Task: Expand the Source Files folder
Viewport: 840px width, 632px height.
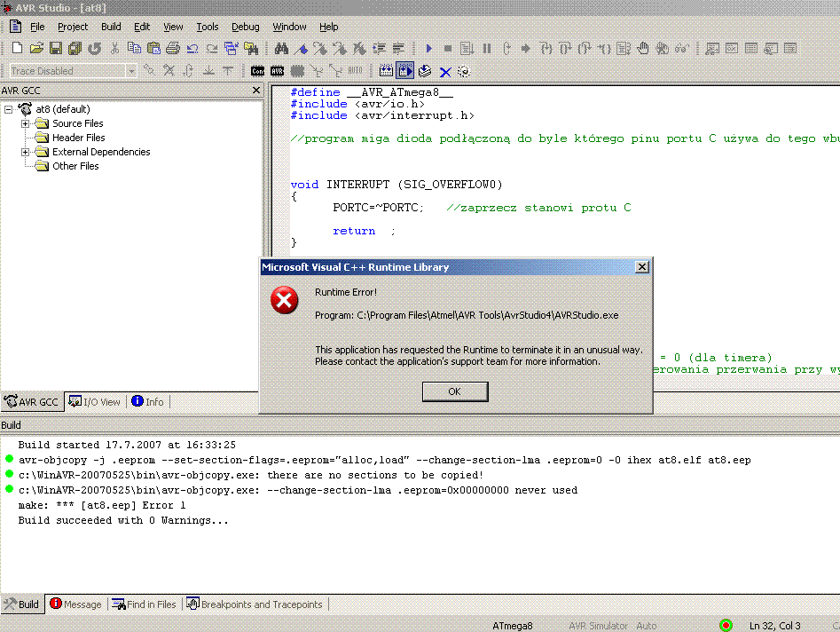Action: pyautogui.click(x=25, y=124)
